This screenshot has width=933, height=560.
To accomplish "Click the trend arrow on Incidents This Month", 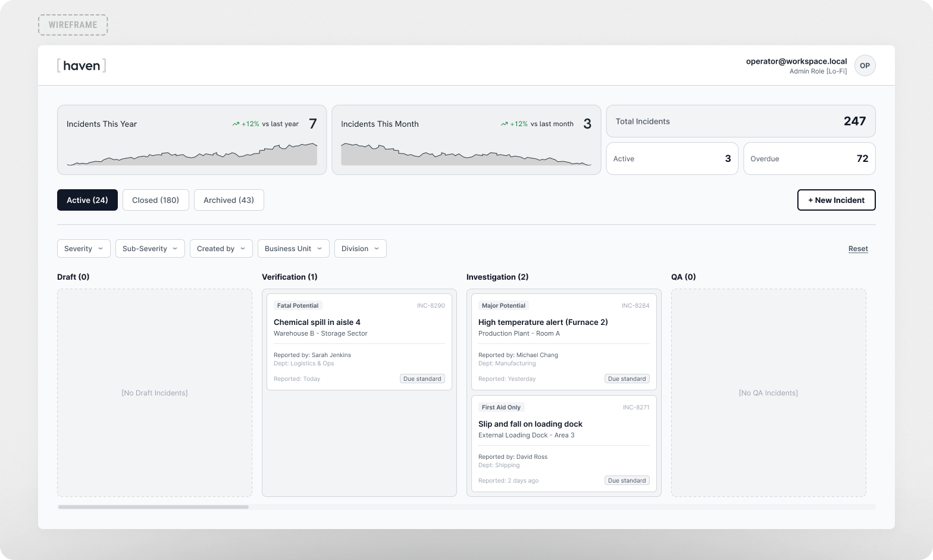I will tap(504, 124).
